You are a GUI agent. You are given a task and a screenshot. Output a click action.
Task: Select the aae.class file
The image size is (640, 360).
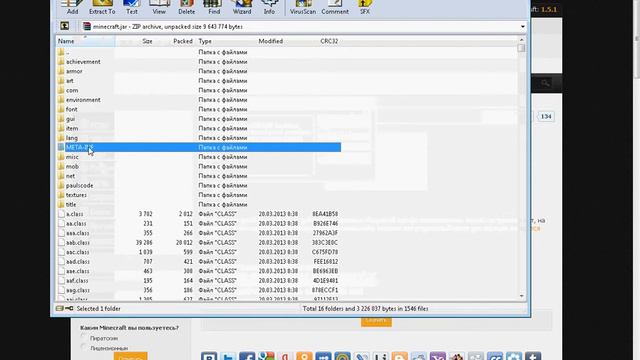coord(199,271)
